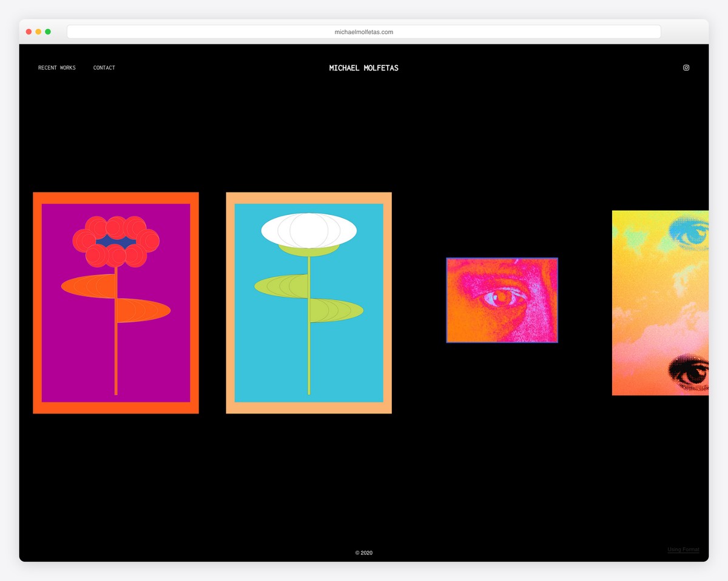
Task: Click the red blossom on purple poster
Action: pos(116,242)
